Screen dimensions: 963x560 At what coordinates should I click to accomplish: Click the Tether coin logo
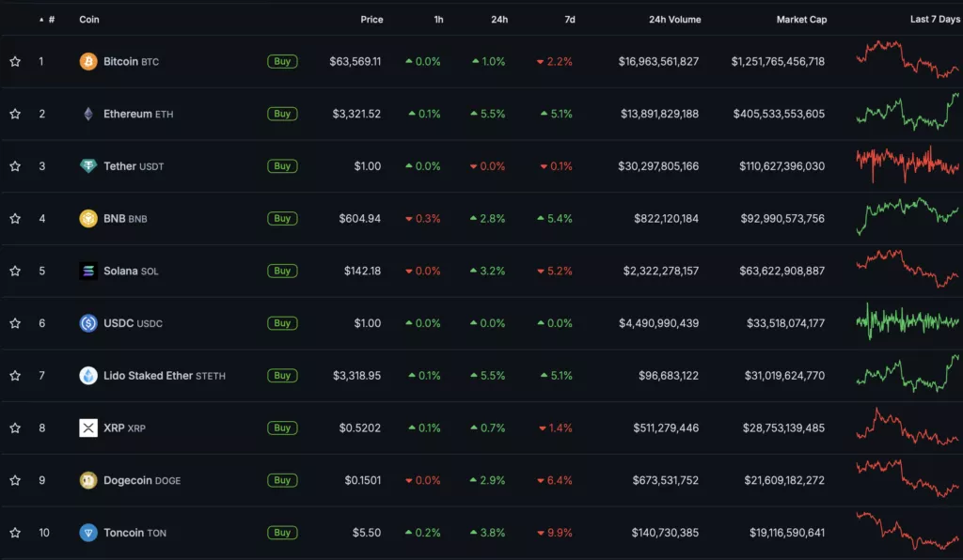(x=88, y=165)
